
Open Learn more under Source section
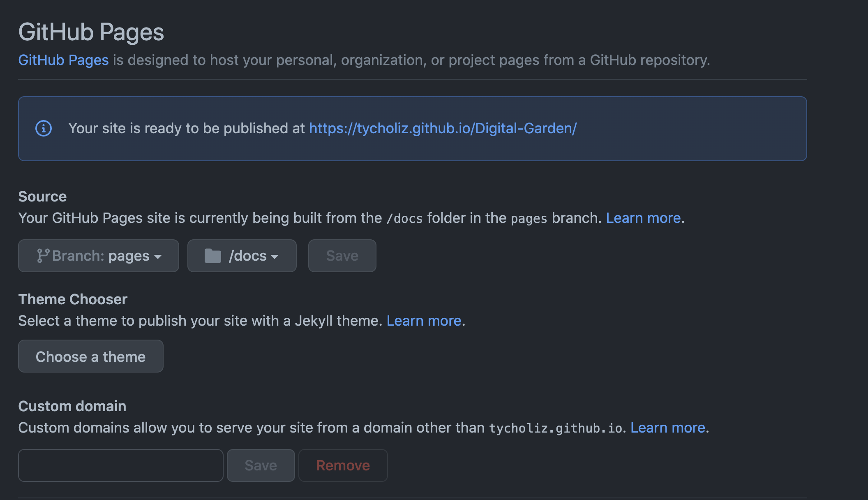coord(643,218)
